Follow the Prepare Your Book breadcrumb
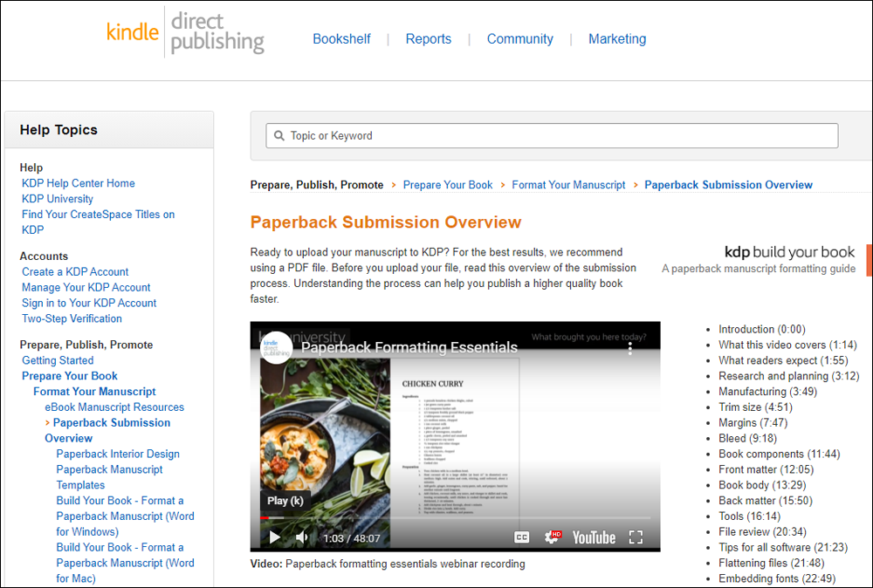 point(448,185)
